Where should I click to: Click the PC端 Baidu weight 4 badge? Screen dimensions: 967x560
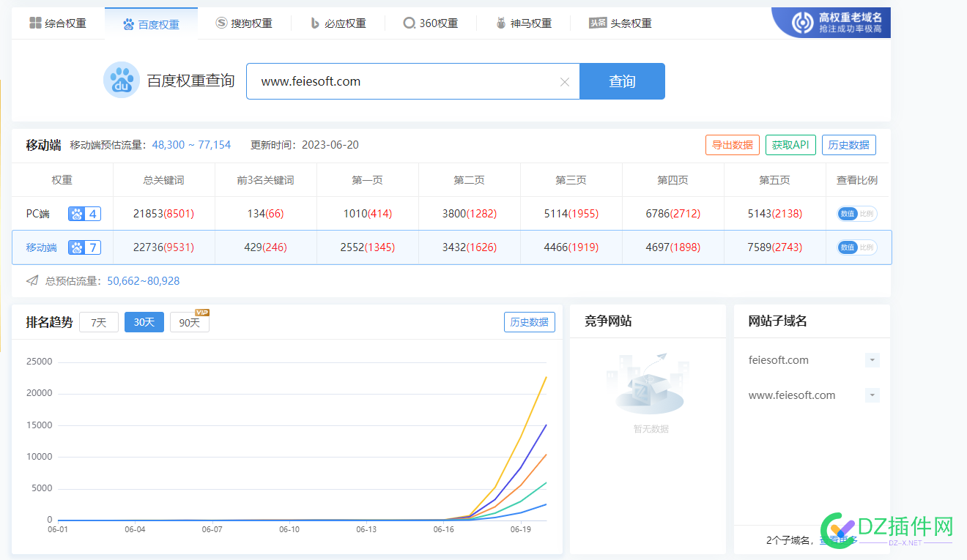coord(84,214)
